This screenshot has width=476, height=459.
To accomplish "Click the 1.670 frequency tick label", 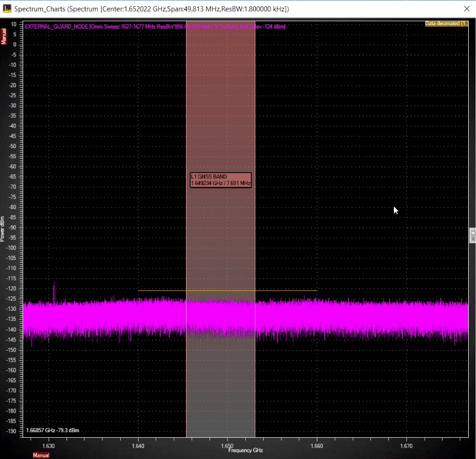I will 406,446.
